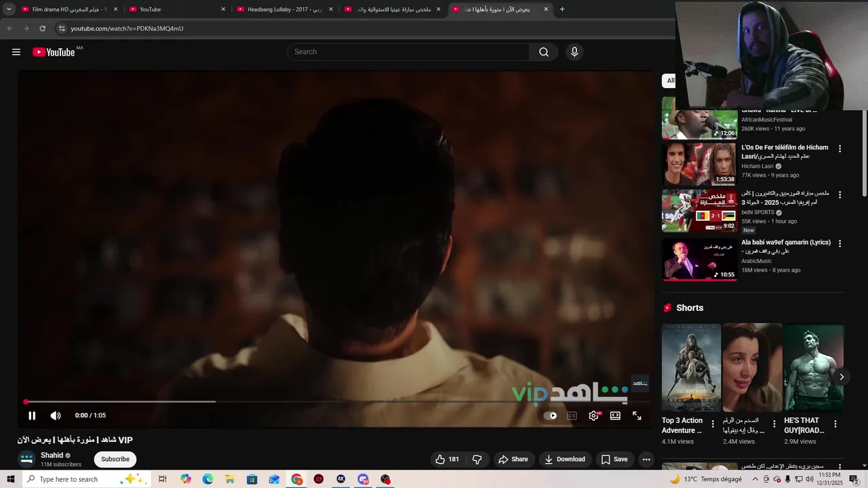868x488 pixels.
Task: Open the player settings gear
Action: [x=593, y=415]
